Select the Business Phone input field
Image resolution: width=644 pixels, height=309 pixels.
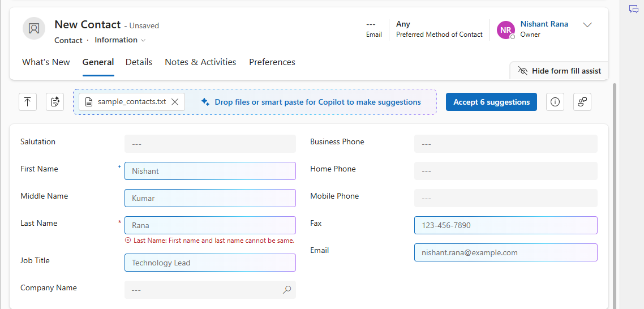pos(505,144)
